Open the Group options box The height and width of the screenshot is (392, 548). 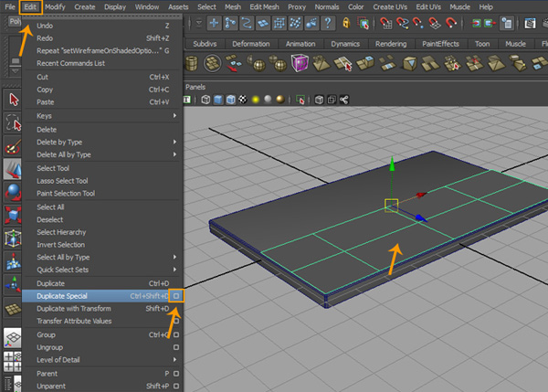coord(177,334)
